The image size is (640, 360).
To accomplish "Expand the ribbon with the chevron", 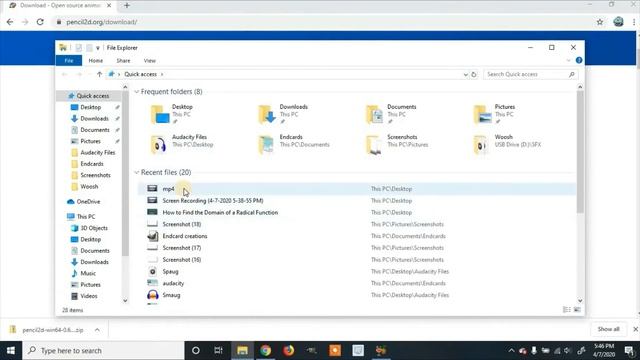I will [x=568, y=60].
